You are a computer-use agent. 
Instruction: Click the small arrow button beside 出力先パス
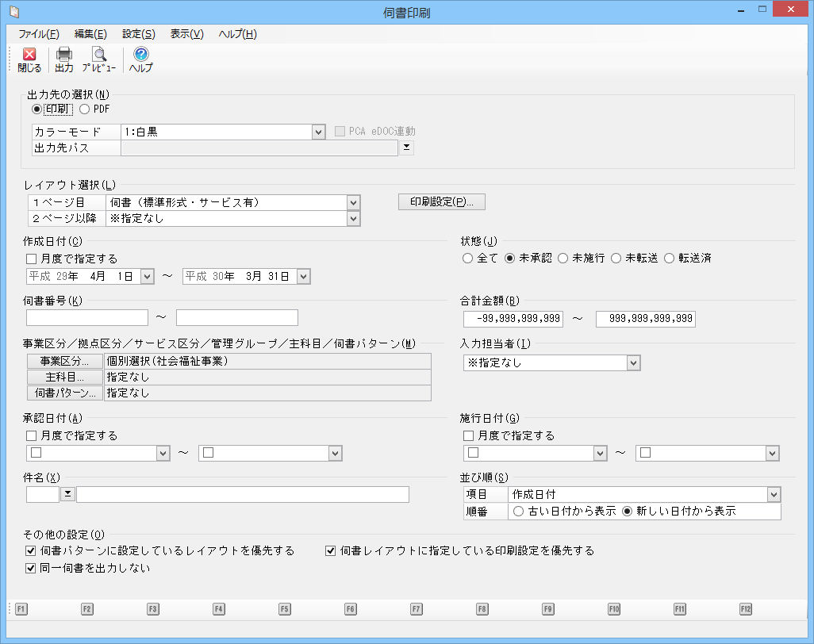coord(407,147)
